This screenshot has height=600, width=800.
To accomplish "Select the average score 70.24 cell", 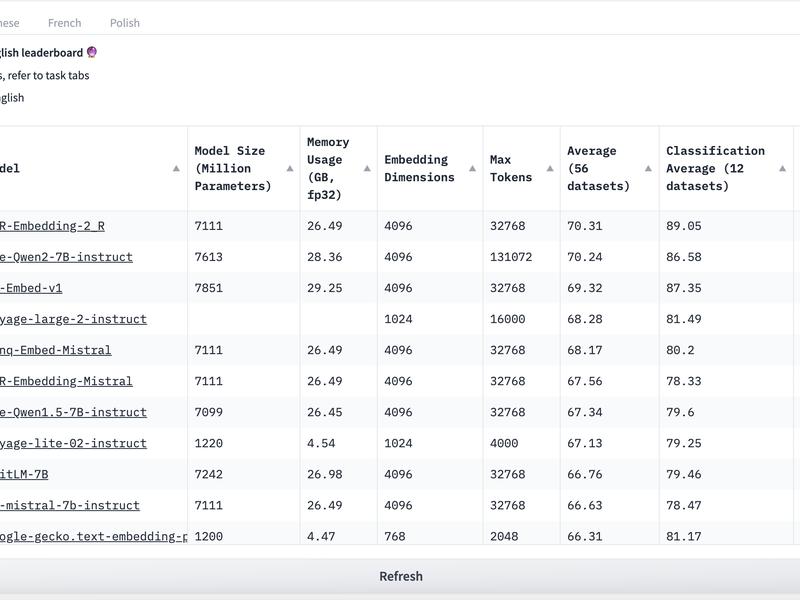I will (610, 257).
